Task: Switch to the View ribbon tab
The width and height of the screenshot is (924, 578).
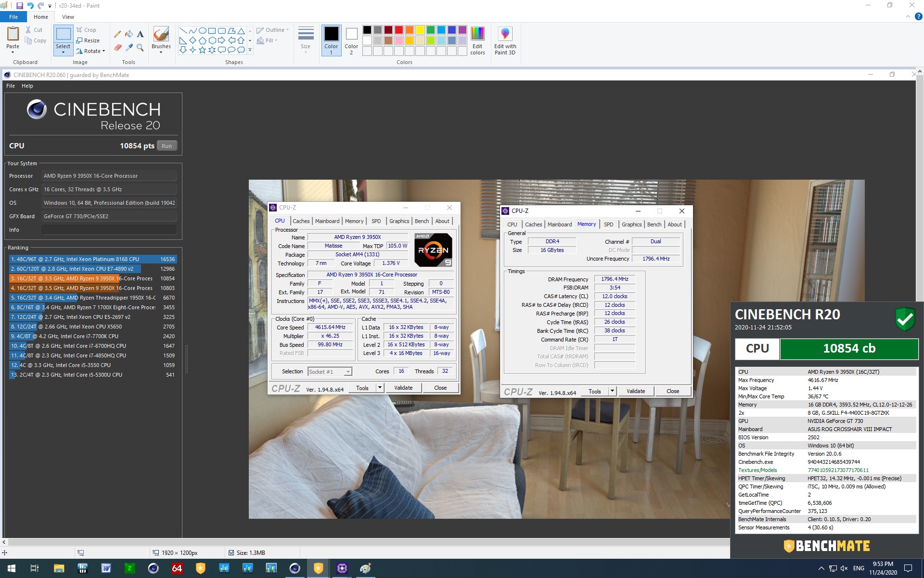Action: point(68,17)
